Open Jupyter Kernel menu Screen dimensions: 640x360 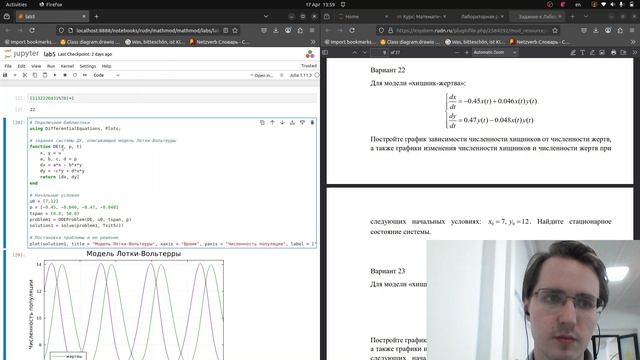click(67, 66)
